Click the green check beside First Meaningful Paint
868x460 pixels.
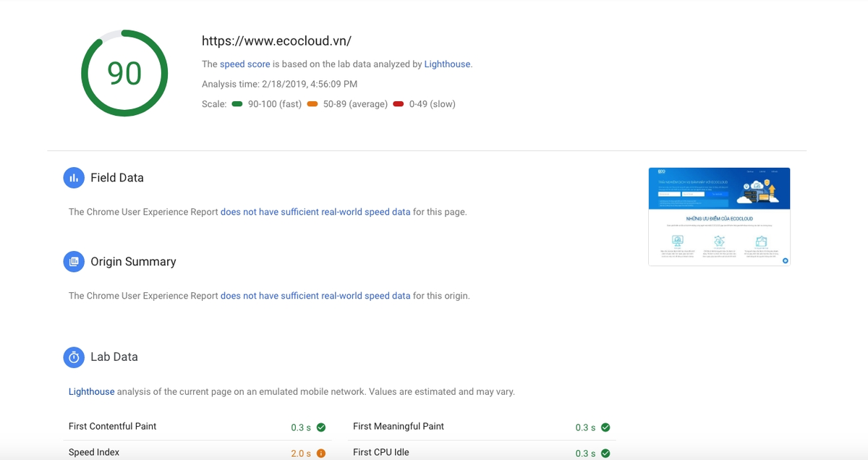[x=605, y=427]
